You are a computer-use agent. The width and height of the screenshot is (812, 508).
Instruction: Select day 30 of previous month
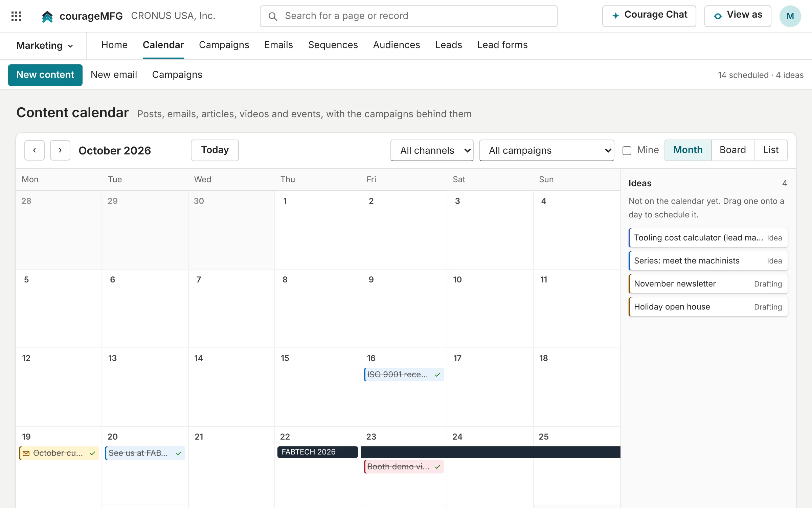231,230
